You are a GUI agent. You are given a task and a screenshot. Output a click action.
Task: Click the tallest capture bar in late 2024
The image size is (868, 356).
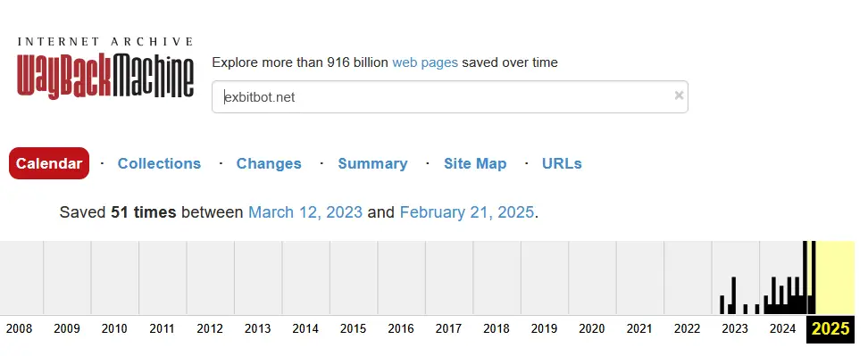click(x=805, y=277)
